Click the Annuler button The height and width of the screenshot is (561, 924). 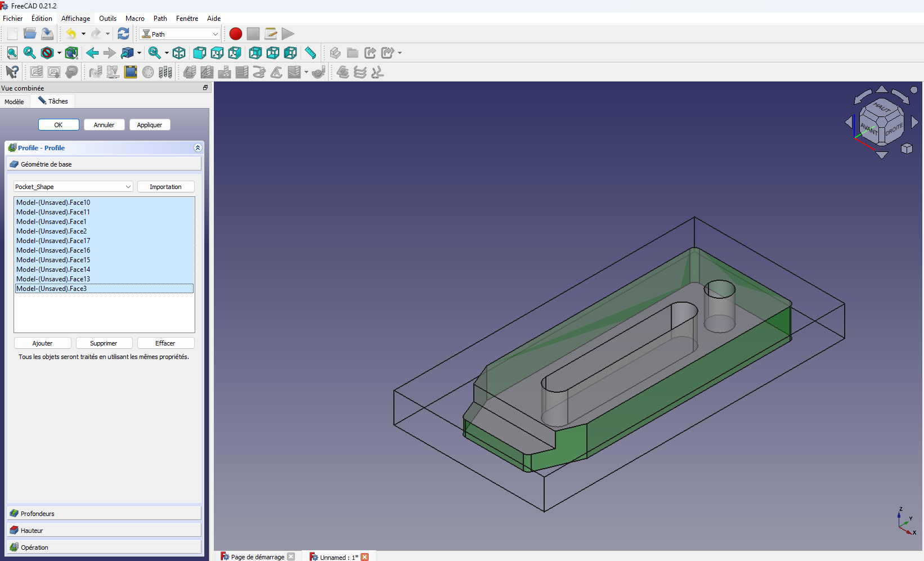[104, 125]
